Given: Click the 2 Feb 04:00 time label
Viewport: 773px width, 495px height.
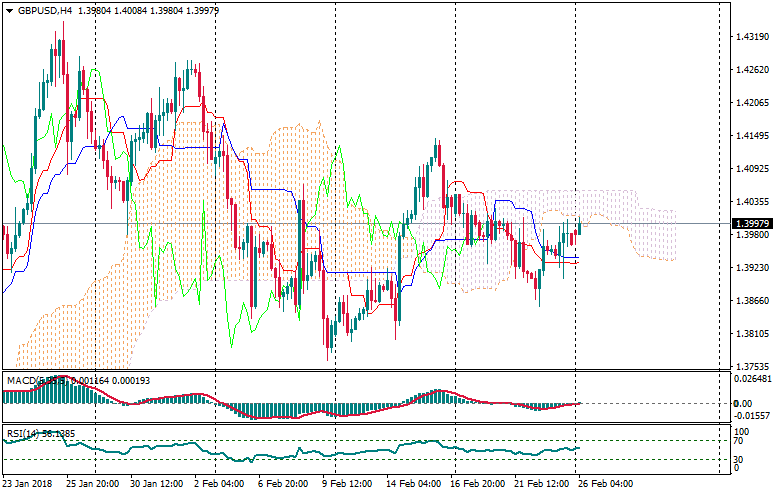Looking at the screenshot, I should [219, 483].
